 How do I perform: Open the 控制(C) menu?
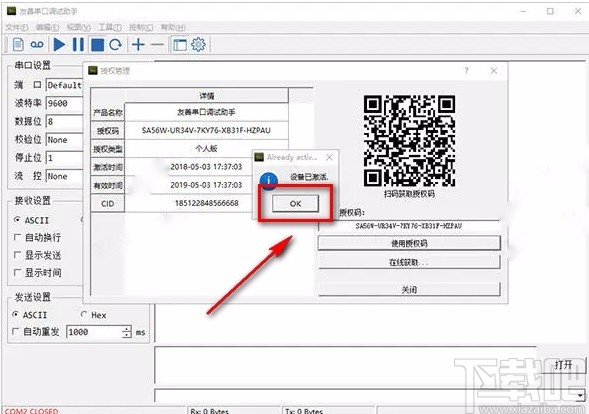point(141,27)
